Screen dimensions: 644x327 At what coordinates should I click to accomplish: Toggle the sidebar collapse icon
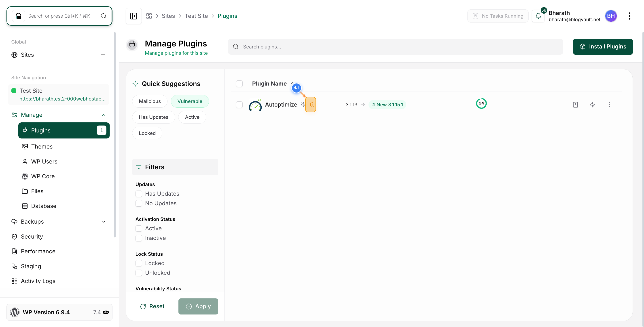(x=133, y=16)
